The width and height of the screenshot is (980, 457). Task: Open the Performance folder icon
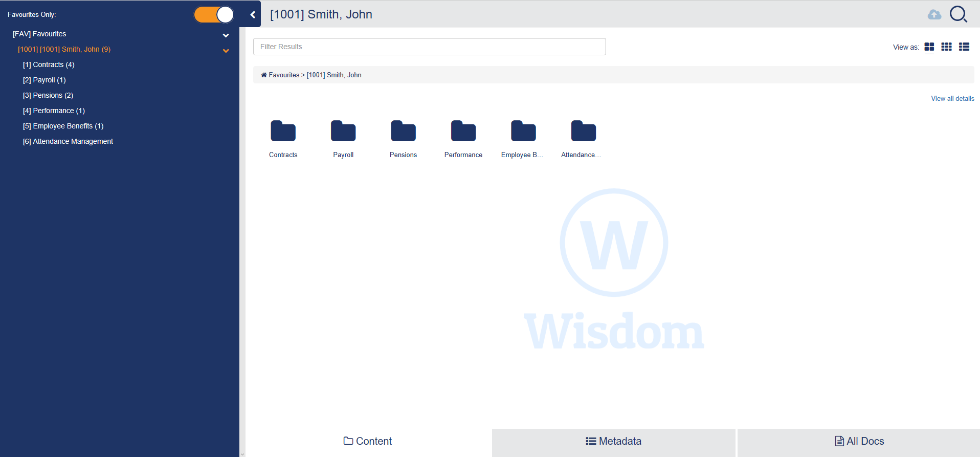[463, 131]
